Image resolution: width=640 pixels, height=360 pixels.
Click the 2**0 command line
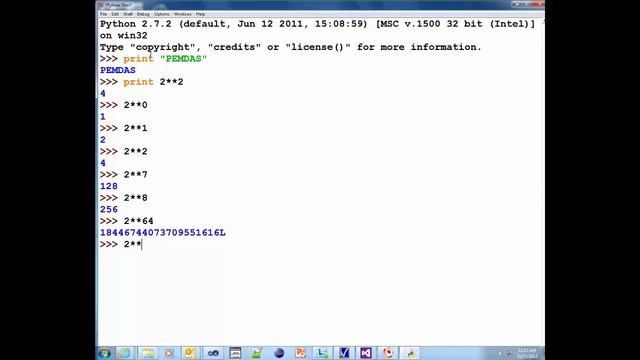tap(124, 105)
